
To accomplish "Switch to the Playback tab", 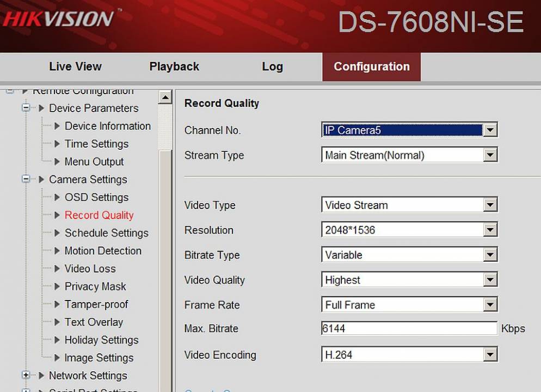I will click(174, 66).
